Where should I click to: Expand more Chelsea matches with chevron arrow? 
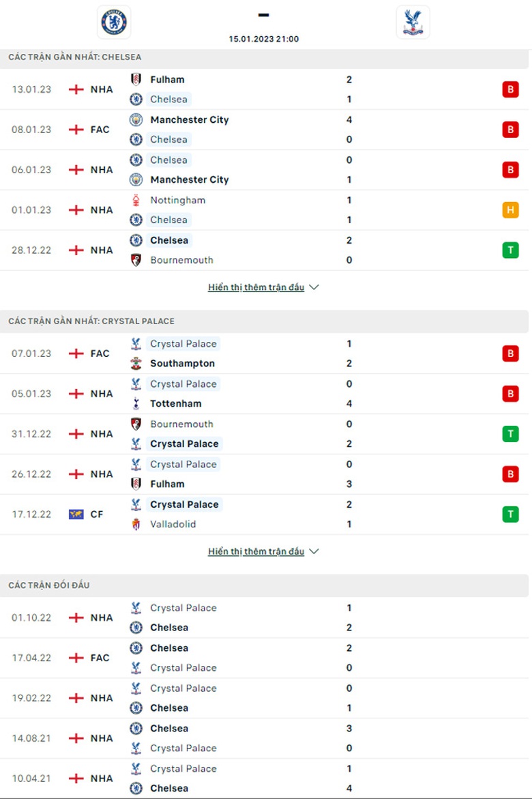pyautogui.click(x=314, y=287)
